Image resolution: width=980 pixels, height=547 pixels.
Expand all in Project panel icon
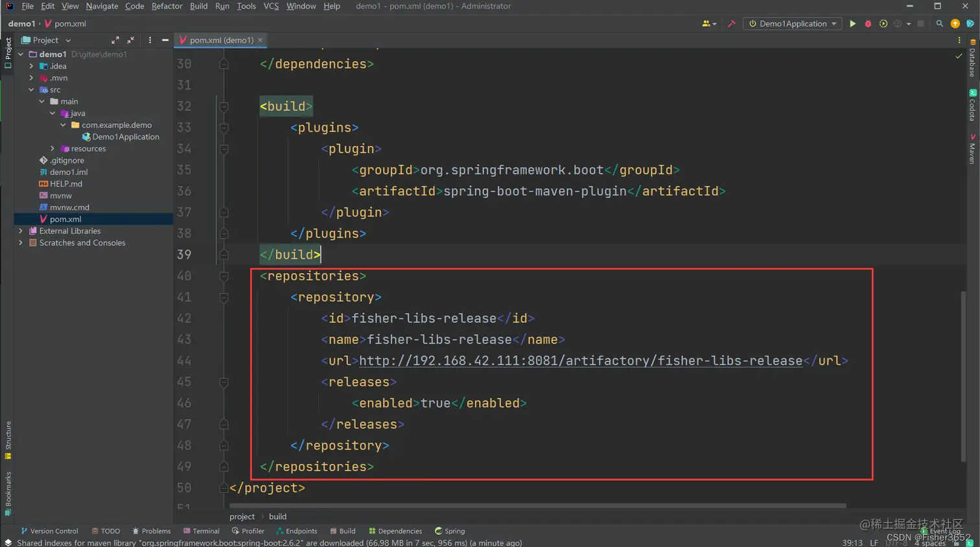coord(115,40)
